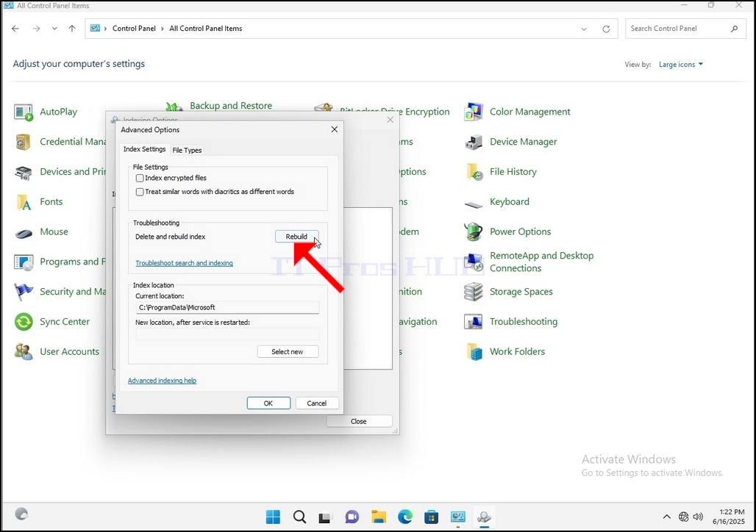Viewport: 756px width, 532px height.
Task: Click the refresh icon in the address bar
Action: point(606,29)
